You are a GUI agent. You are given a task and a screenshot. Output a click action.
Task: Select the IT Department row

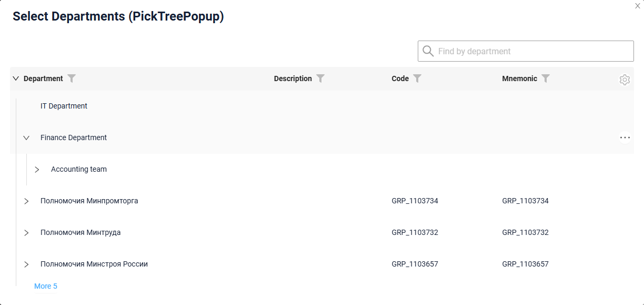click(x=322, y=106)
